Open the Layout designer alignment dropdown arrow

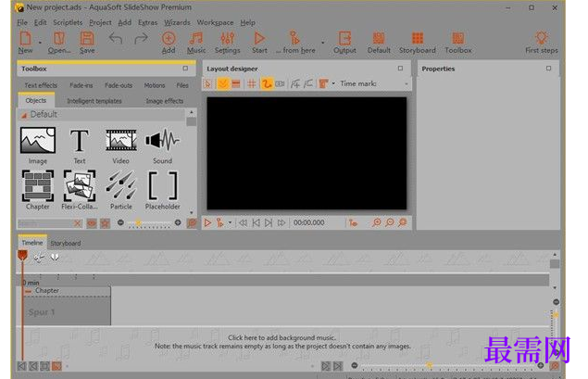point(333,83)
